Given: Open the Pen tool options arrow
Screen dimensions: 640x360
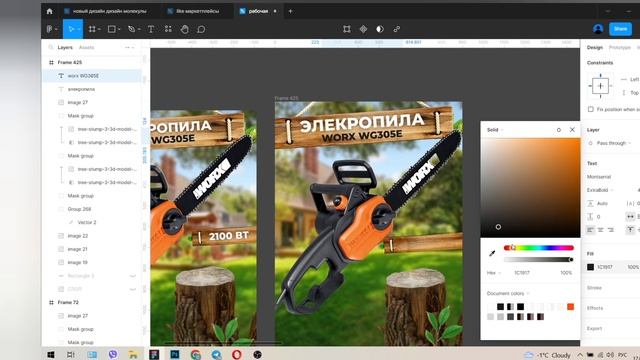Looking at the screenshot, I should tap(139, 29).
